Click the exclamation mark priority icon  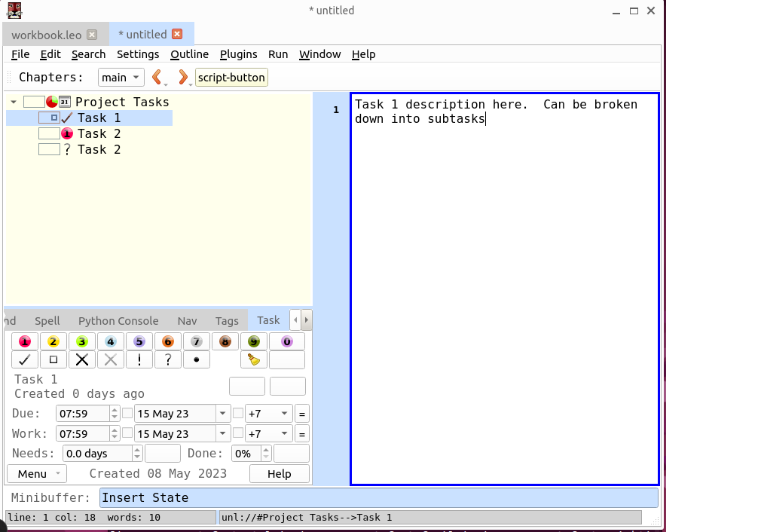pyautogui.click(x=139, y=359)
